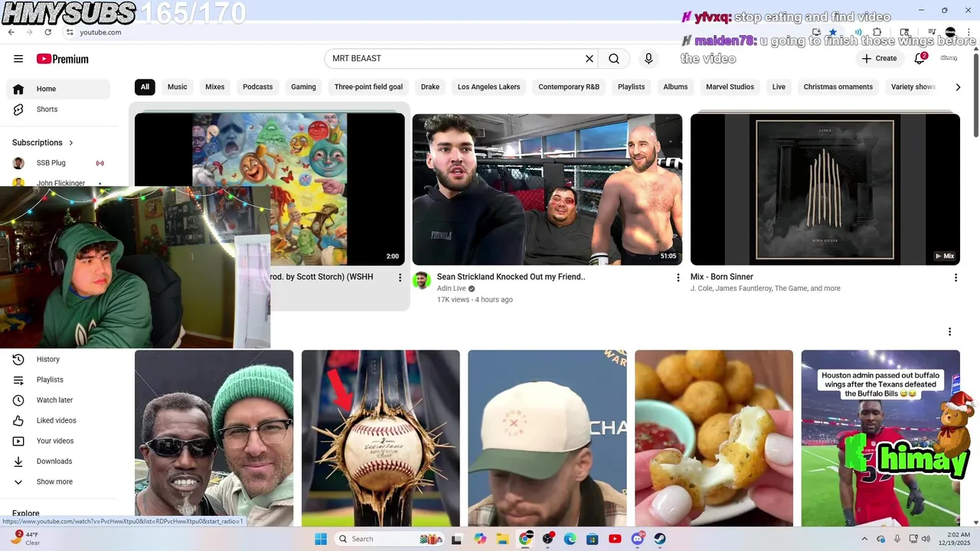Select the All filter chip

[145, 87]
